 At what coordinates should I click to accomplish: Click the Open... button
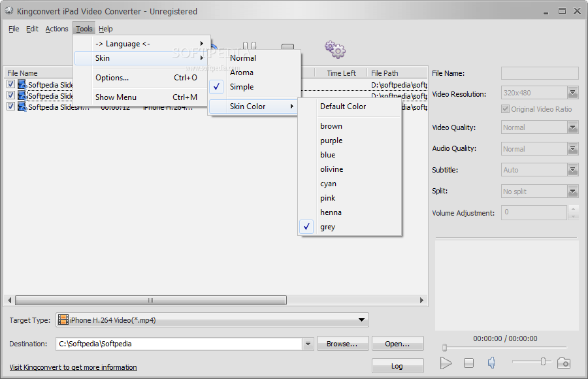click(397, 344)
